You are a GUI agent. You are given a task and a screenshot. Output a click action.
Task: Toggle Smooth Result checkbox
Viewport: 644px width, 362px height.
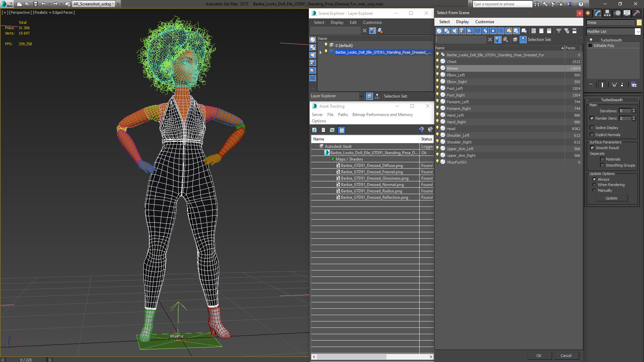tap(592, 148)
